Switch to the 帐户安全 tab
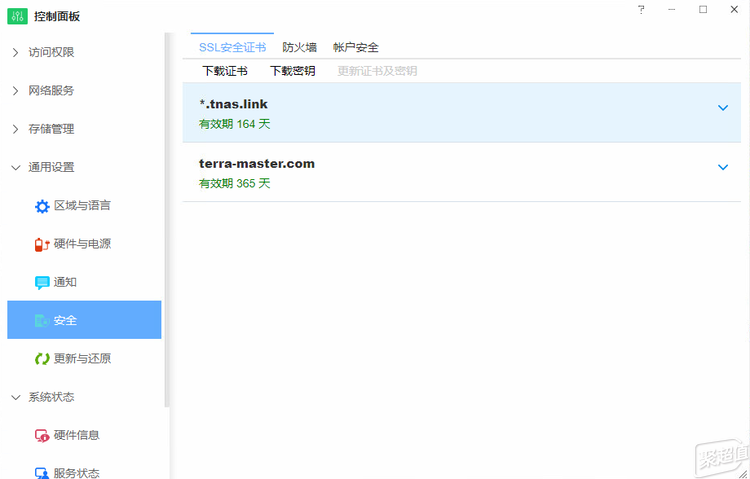750x479 pixels. click(355, 48)
